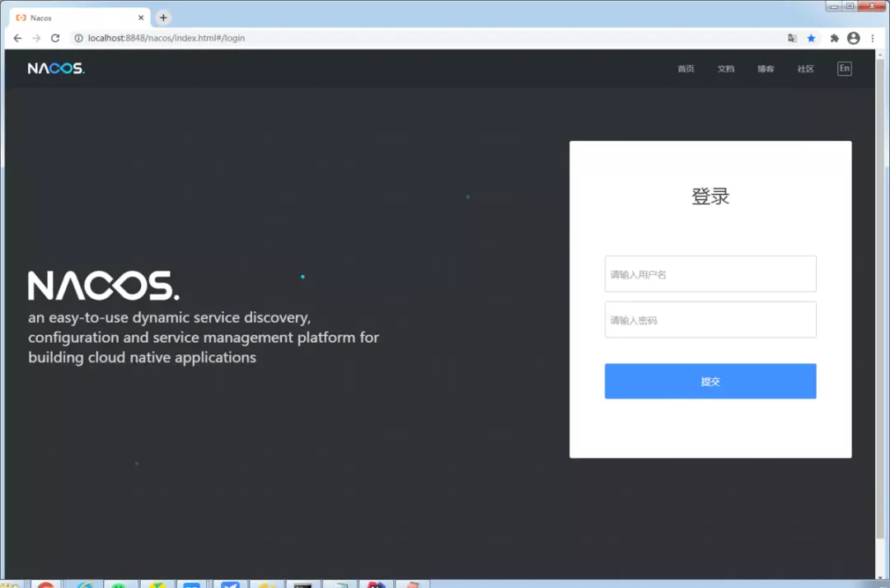Image resolution: width=890 pixels, height=588 pixels.
Task: Click the 登录 login heading
Action: (x=710, y=196)
